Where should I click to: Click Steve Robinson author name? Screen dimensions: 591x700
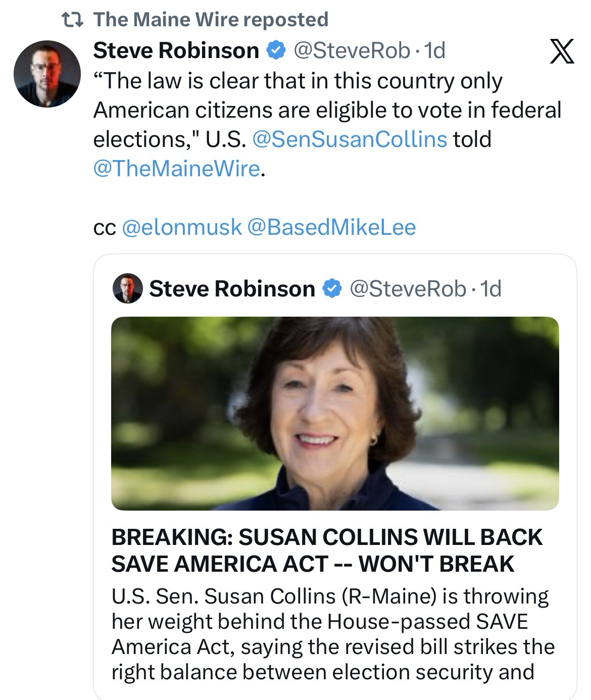click(176, 51)
